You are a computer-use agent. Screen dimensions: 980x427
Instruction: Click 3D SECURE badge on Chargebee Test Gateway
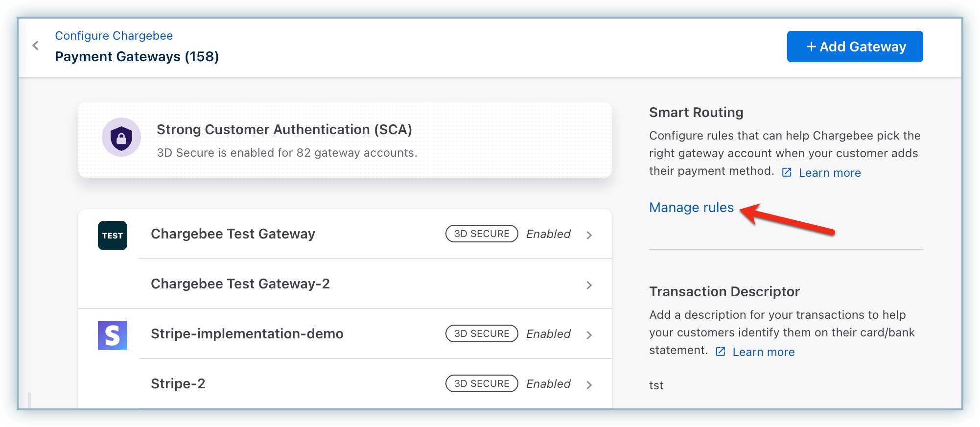click(482, 234)
